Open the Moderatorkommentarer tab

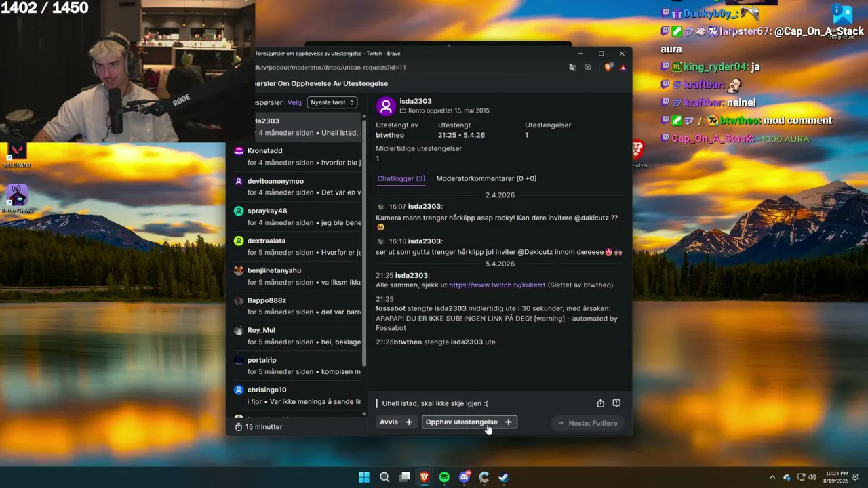click(486, 178)
